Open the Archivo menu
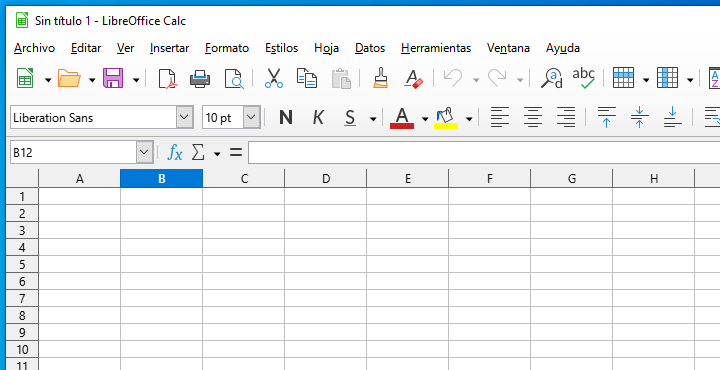The width and height of the screenshot is (720, 370). tap(34, 48)
